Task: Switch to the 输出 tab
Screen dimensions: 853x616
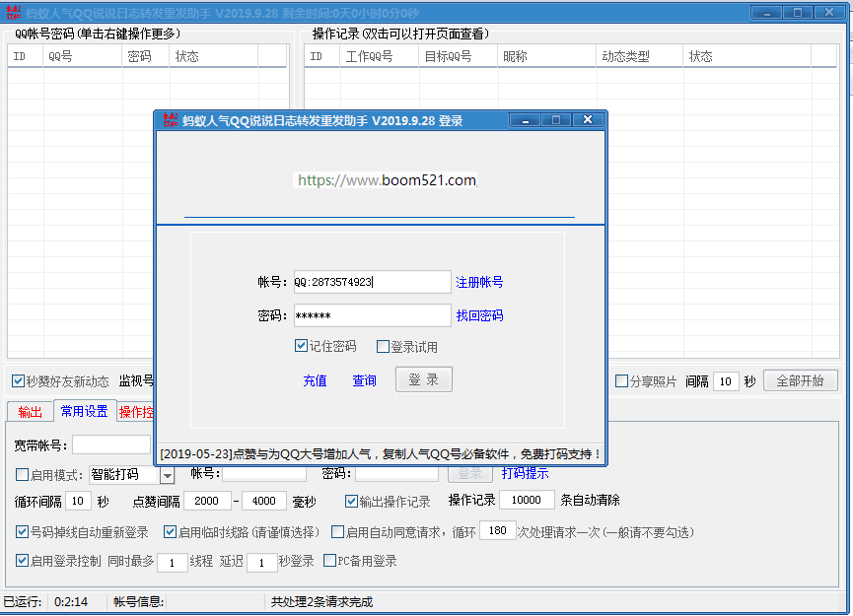Action: click(30, 412)
